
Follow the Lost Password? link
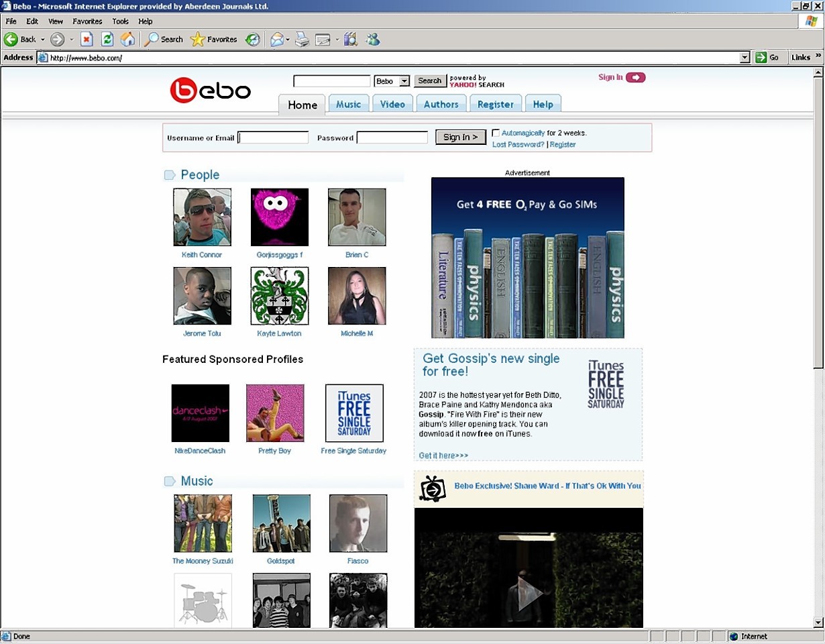pyautogui.click(x=518, y=145)
